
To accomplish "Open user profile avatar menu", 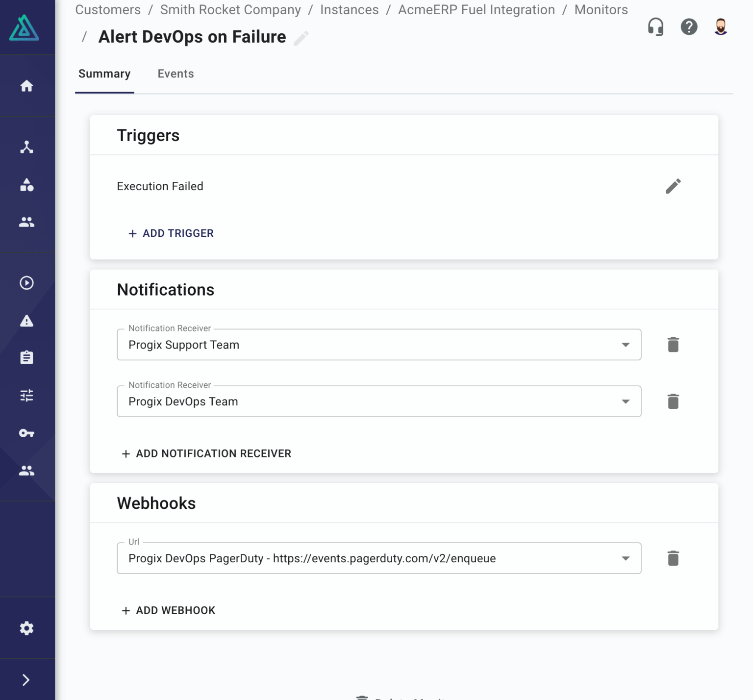I will [x=721, y=27].
